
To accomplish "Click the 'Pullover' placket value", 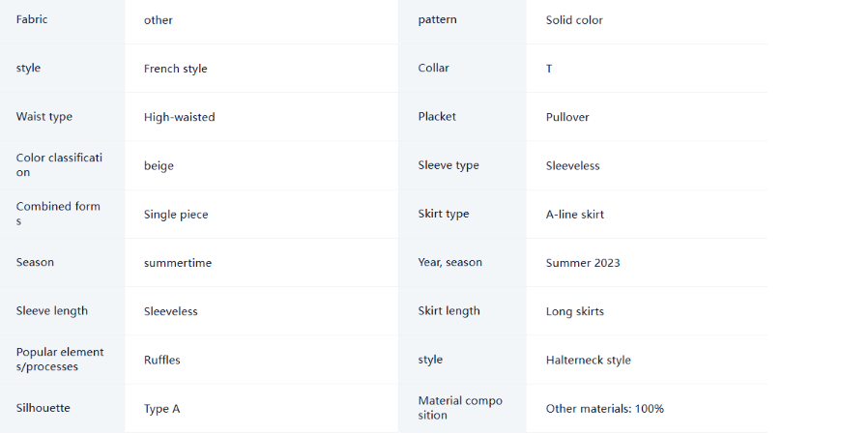I will click(567, 117).
